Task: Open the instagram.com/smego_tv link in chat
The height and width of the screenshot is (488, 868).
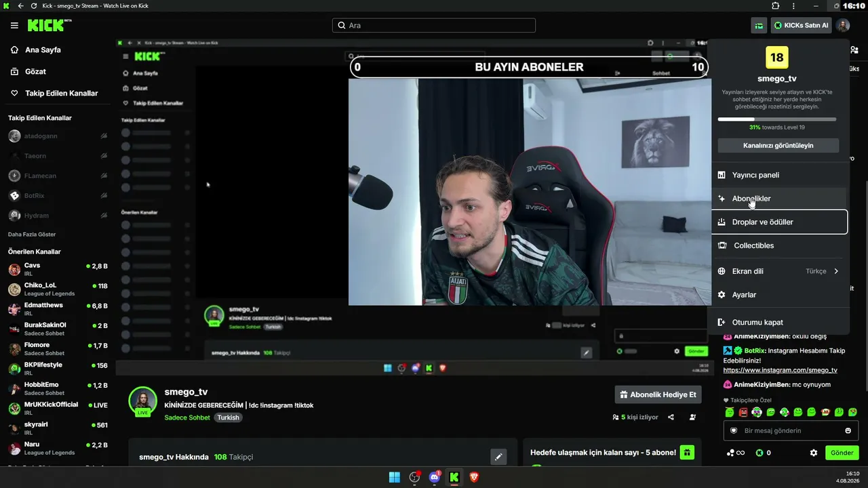Action: pyautogui.click(x=780, y=370)
